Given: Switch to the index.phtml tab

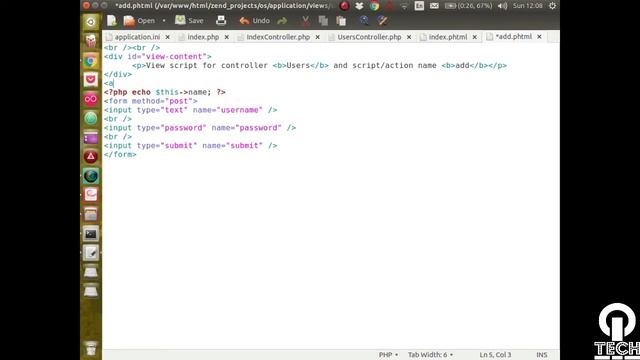Looking at the screenshot, I should (x=448, y=37).
